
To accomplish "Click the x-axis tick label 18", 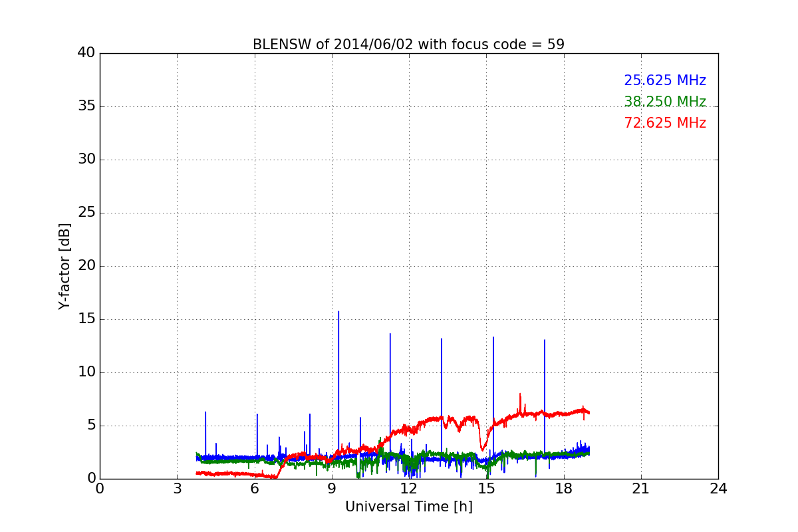I will [563, 488].
